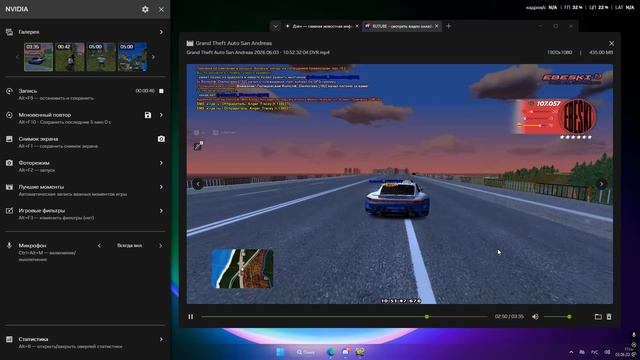Select the Запись menu row label
Viewport: 640px width, 360px height.
[x=28, y=91]
